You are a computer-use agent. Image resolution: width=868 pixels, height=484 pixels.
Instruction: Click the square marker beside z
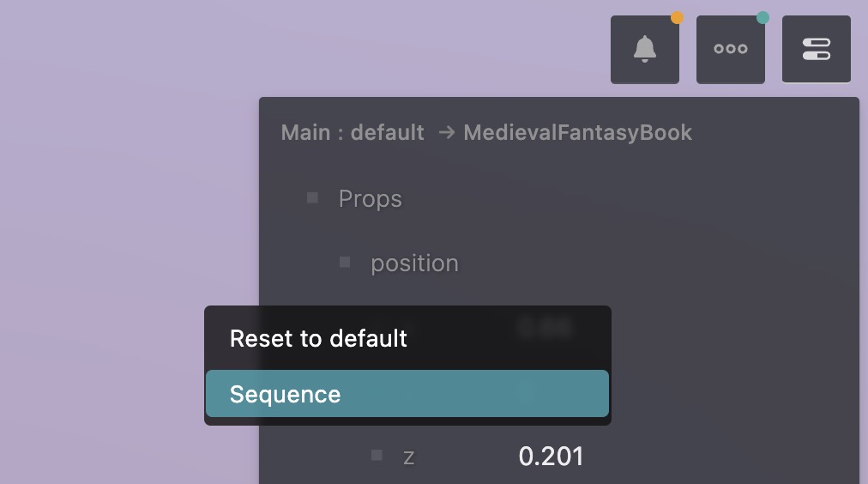point(377,455)
